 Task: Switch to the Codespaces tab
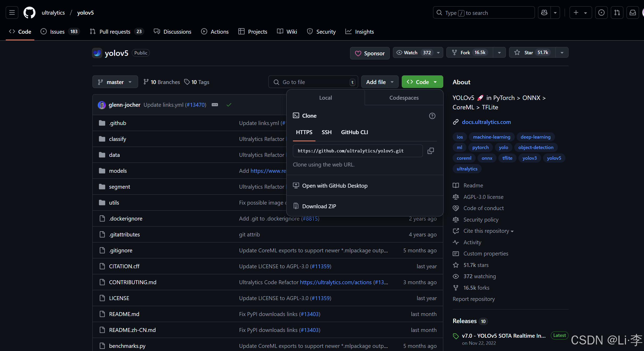404,98
